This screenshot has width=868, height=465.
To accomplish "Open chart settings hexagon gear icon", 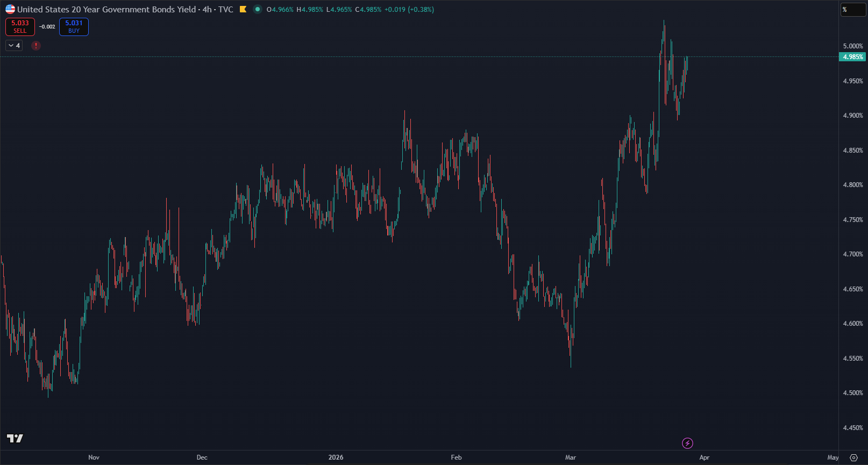I will click(853, 457).
